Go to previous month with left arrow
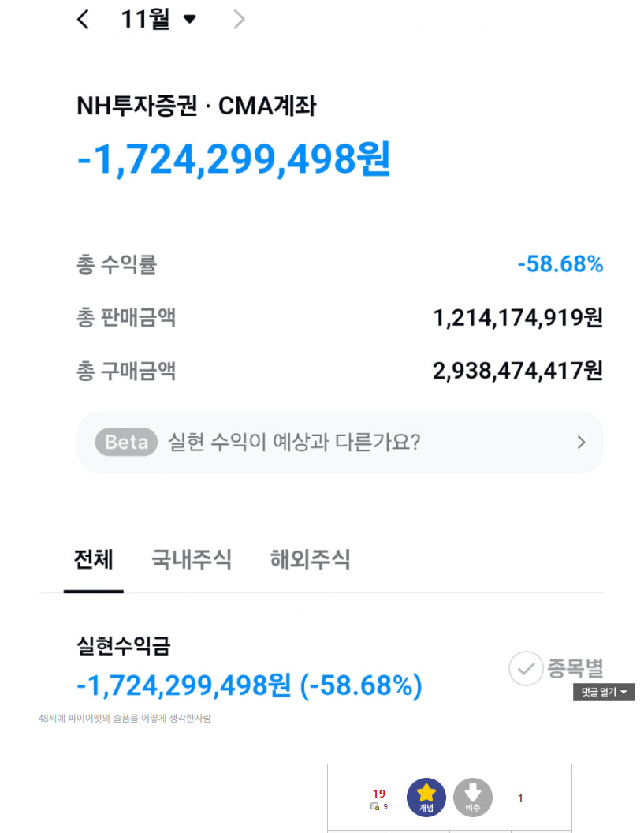The height and width of the screenshot is (833, 644). pyautogui.click(x=83, y=20)
